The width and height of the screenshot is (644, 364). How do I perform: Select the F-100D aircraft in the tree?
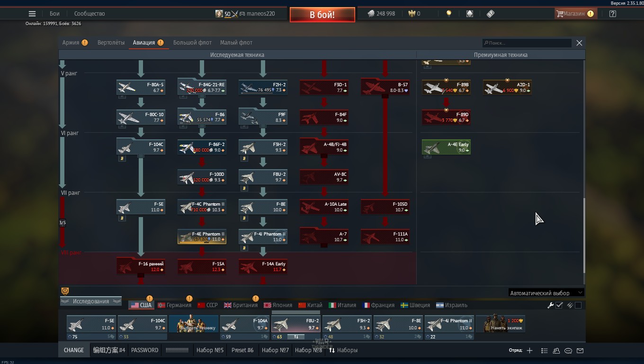[202, 177]
